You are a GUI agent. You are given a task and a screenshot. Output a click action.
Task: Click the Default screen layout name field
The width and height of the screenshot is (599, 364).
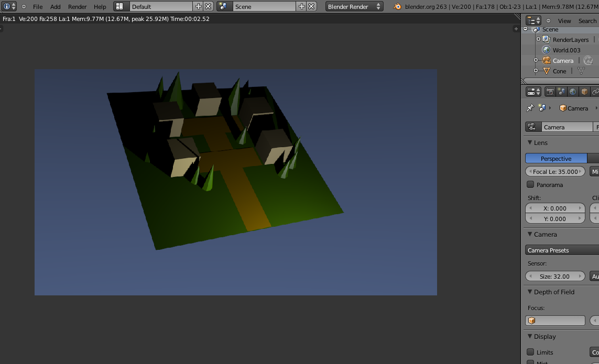[x=161, y=6]
